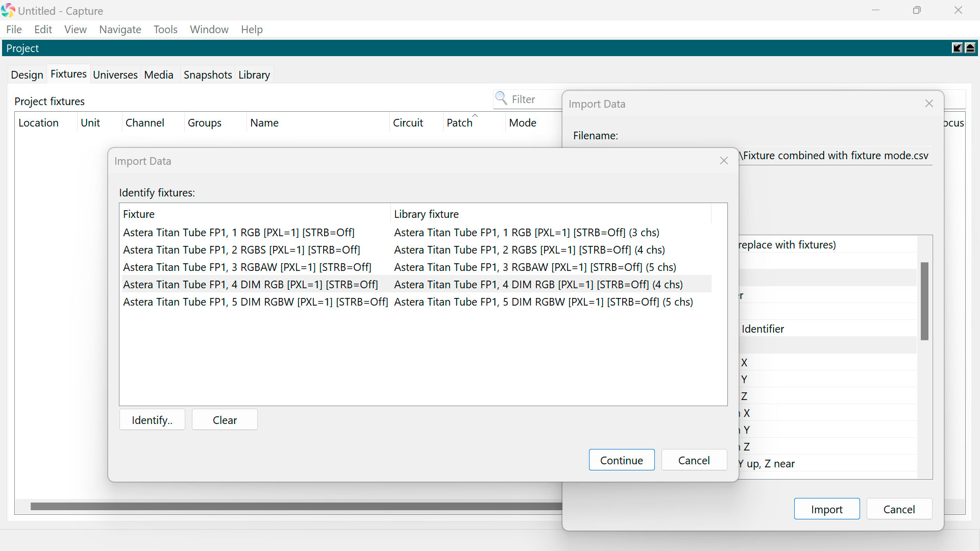Open the Edit menu
This screenshot has height=551, width=980.
[x=43, y=30]
